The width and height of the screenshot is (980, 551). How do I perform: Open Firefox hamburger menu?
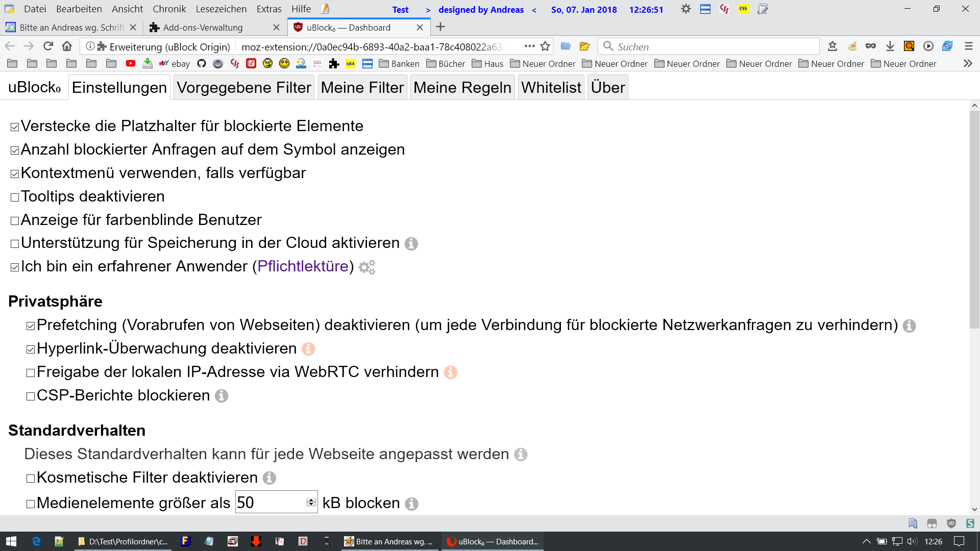[x=969, y=46]
